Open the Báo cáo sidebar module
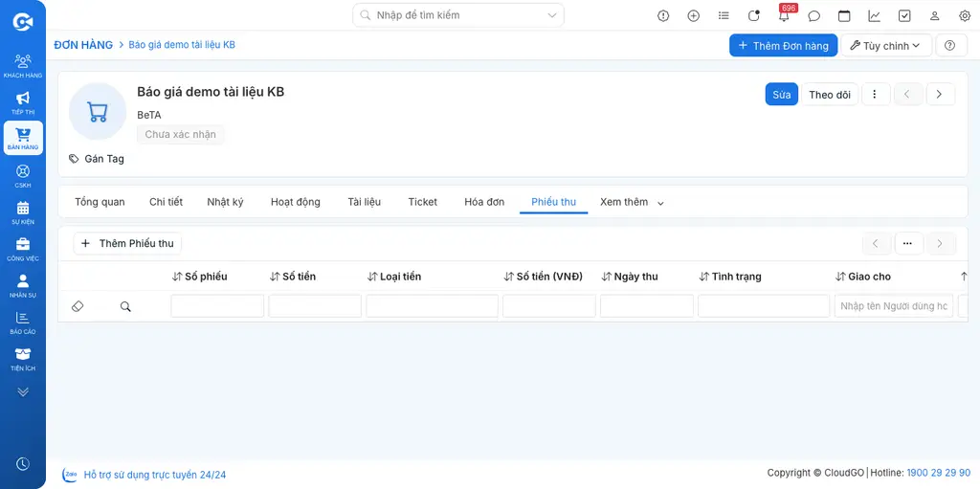This screenshot has width=980, height=489. tap(23, 322)
